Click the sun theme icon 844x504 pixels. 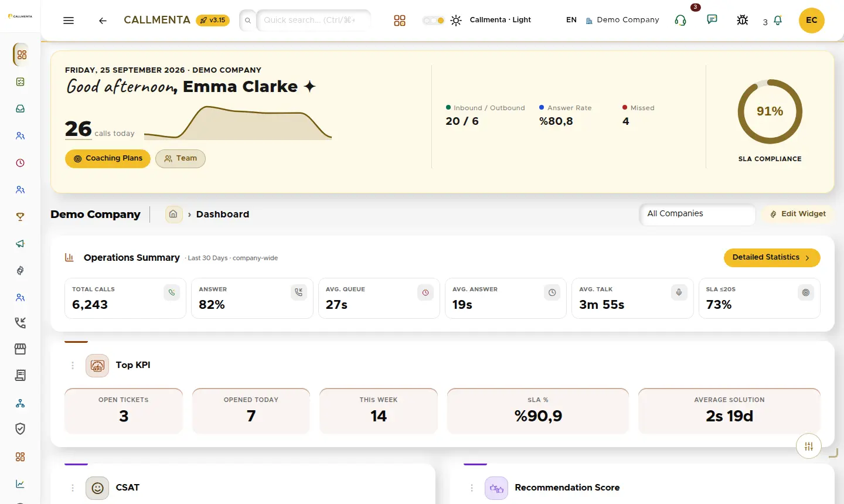pos(456,21)
